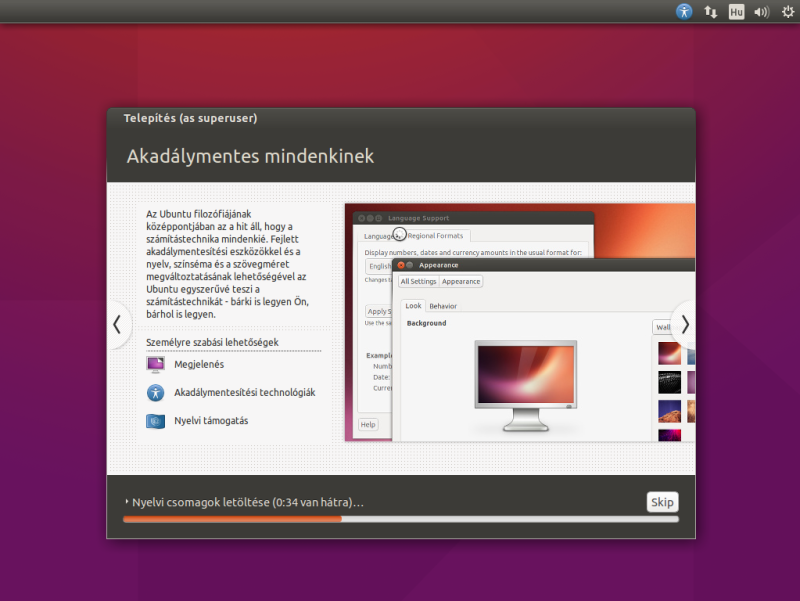Open the accessibility menu in top panel
This screenshot has width=800, height=601.
click(684, 11)
